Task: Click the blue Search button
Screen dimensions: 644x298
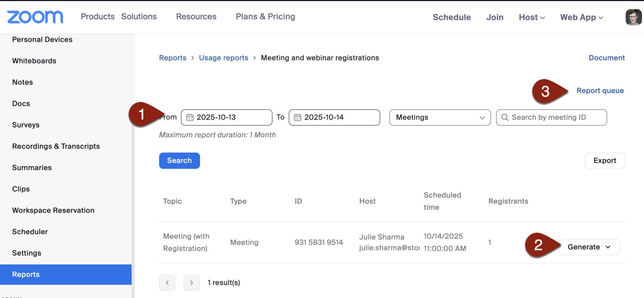Action: coord(179,161)
